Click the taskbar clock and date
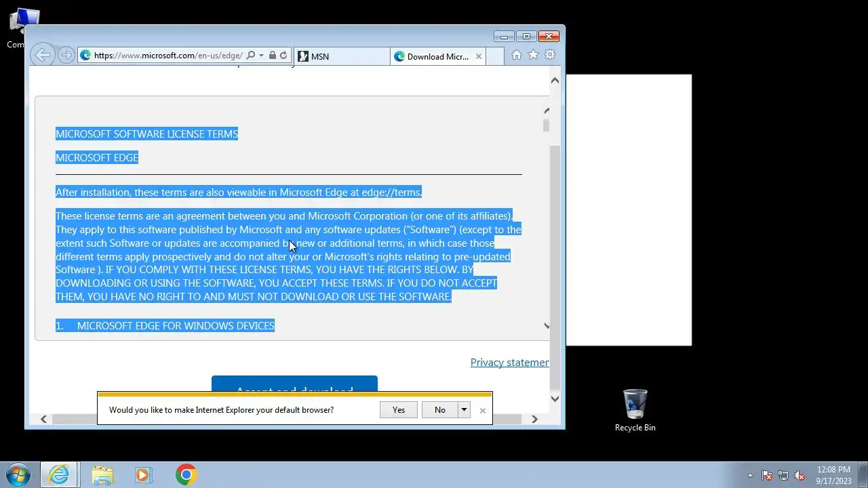The height and width of the screenshot is (488, 868). click(x=833, y=475)
